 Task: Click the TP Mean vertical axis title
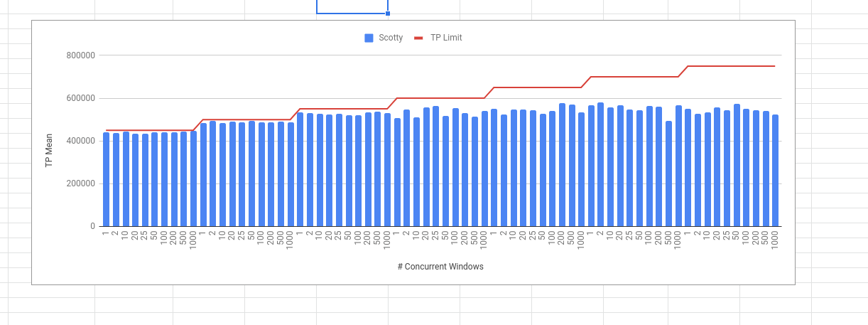(x=49, y=150)
